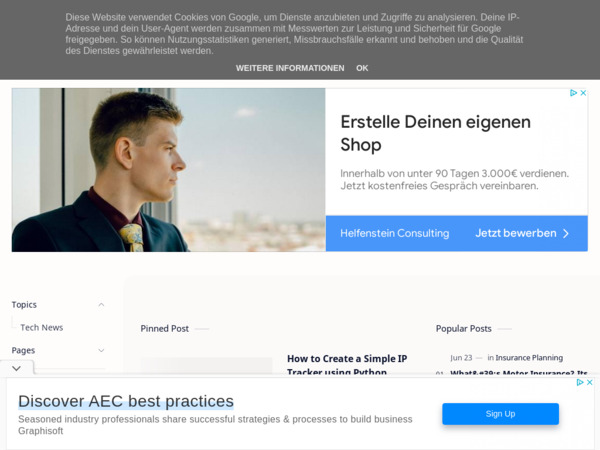Open the Insurance Planning category link
The height and width of the screenshot is (450, 600).
529,358
